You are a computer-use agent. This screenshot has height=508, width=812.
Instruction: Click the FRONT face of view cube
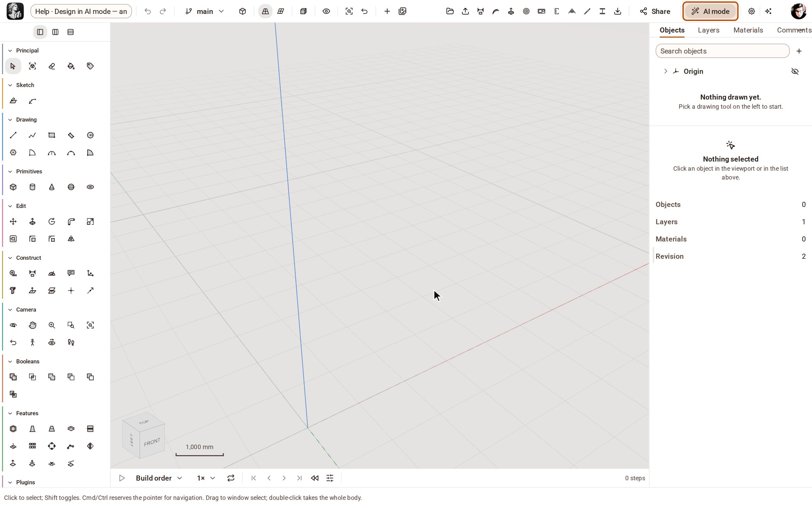click(x=152, y=442)
